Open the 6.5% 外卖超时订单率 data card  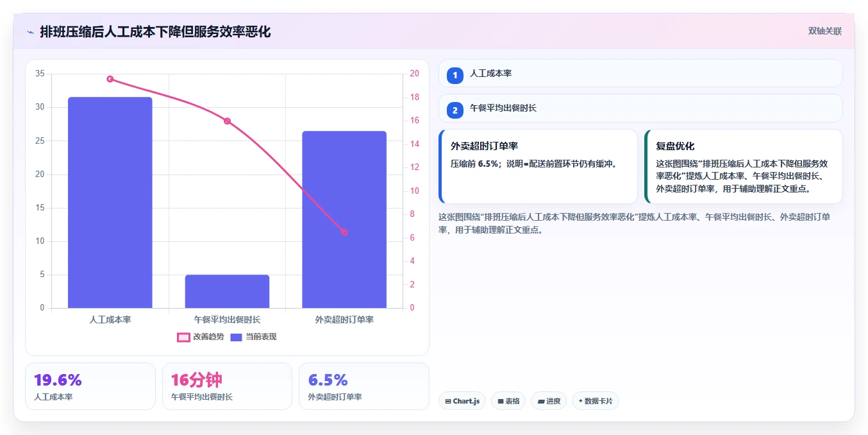364,386
